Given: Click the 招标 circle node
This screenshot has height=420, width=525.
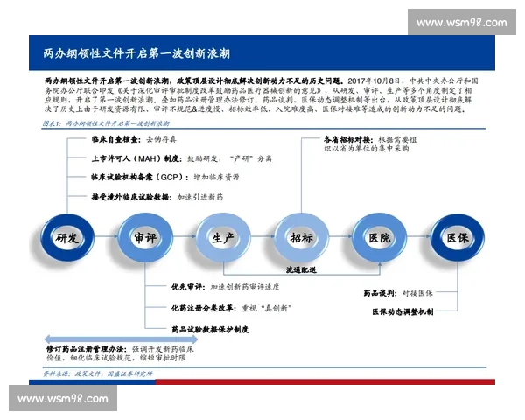Looking at the screenshot, I should coord(301,238).
